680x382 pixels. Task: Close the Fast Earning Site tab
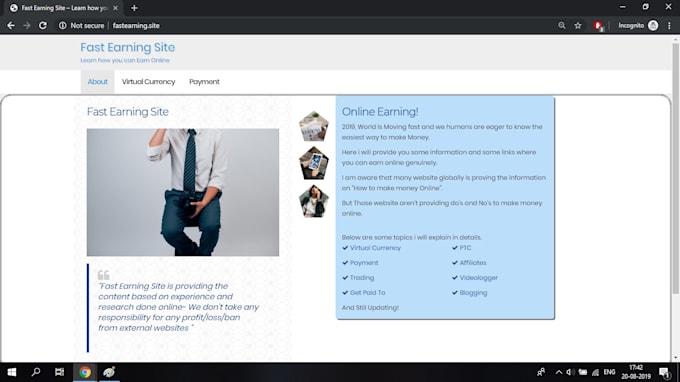point(115,8)
